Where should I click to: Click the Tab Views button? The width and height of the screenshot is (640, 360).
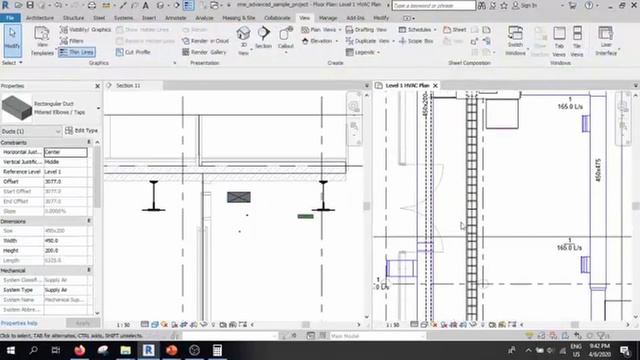click(559, 41)
